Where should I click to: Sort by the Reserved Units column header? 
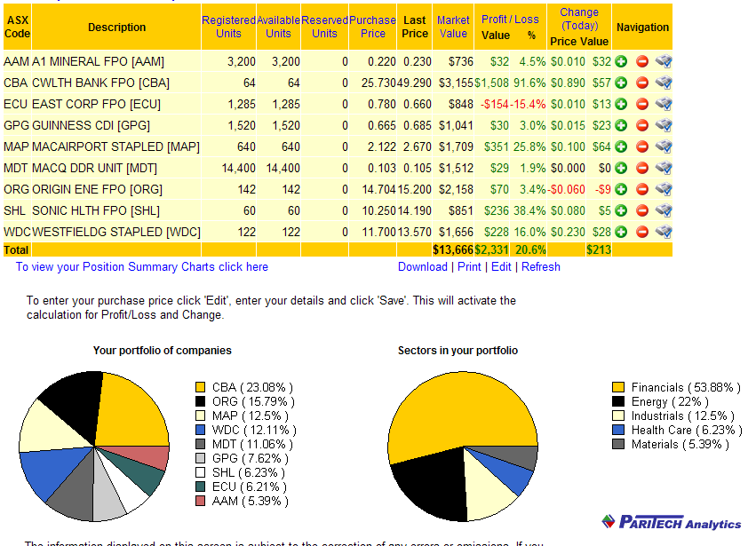324,27
